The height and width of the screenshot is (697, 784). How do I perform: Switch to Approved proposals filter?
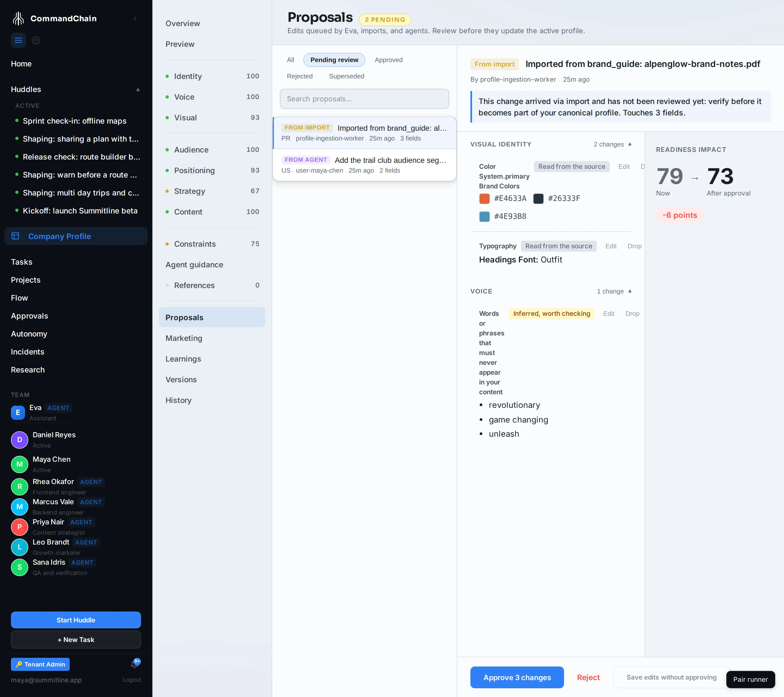click(x=388, y=60)
